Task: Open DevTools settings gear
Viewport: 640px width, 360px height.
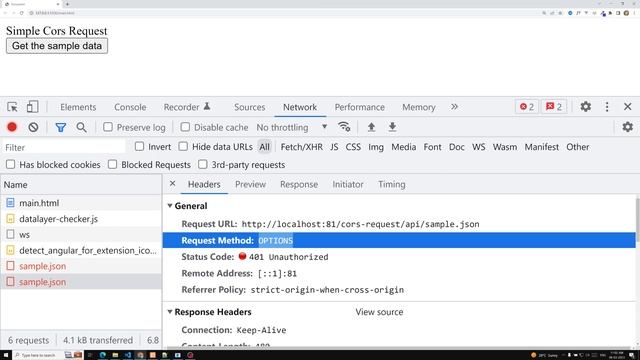Action: [x=586, y=107]
